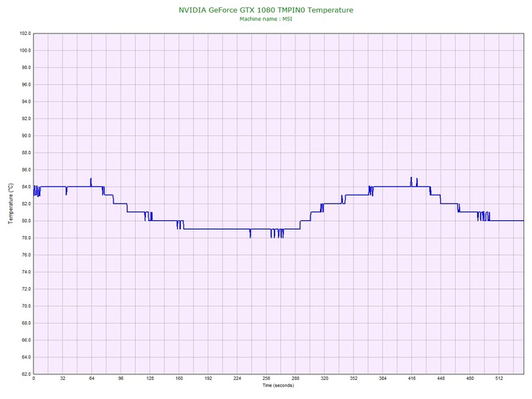Click the 'Time (seconds)' horizontal axis label
Image resolution: width=532 pixels, height=399 pixels.
coord(278,385)
